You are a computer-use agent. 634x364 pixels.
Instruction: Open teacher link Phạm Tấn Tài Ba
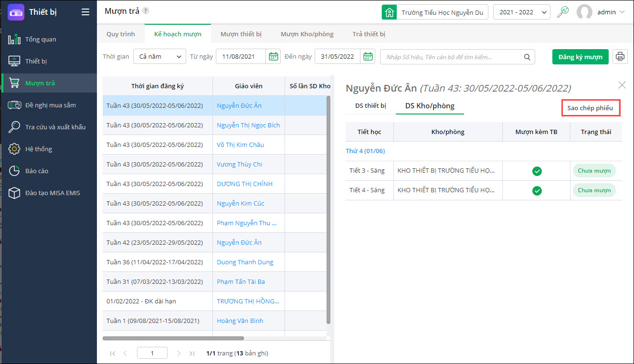pyautogui.click(x=241, y=281)
